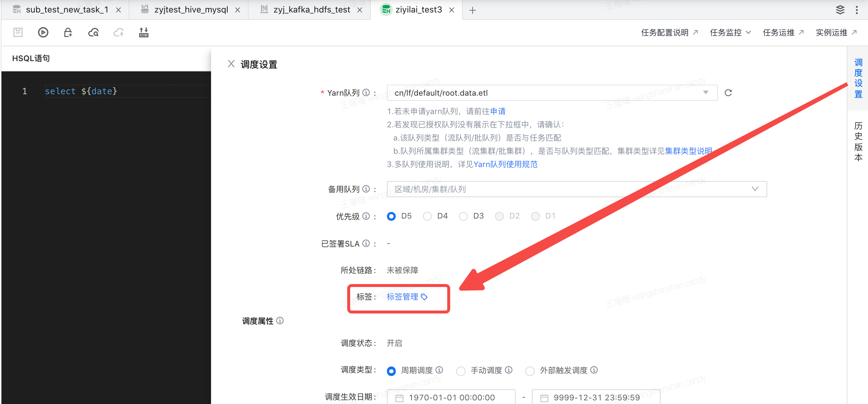The image size is (868, 404).
Task: Refresh the Yarn queue list
Action: coord(728,93)
